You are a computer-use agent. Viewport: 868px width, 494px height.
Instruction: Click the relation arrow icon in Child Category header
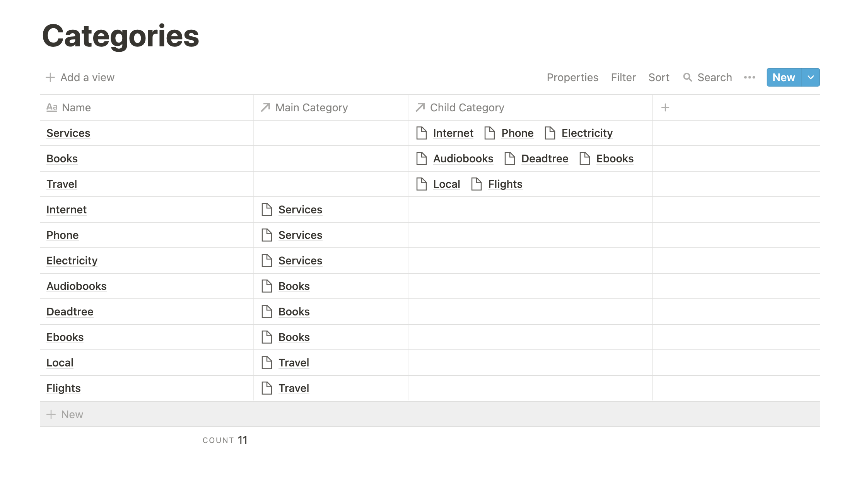420,107
